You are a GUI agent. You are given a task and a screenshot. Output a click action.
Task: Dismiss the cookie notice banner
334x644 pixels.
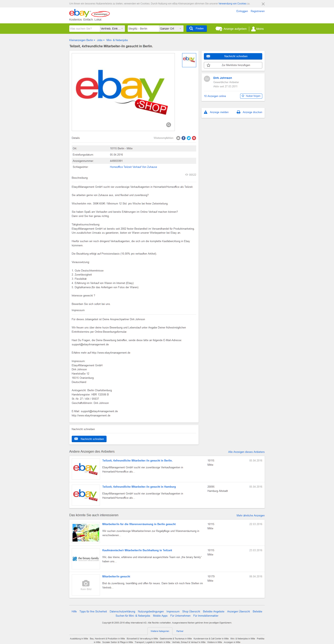pos(263,4)
